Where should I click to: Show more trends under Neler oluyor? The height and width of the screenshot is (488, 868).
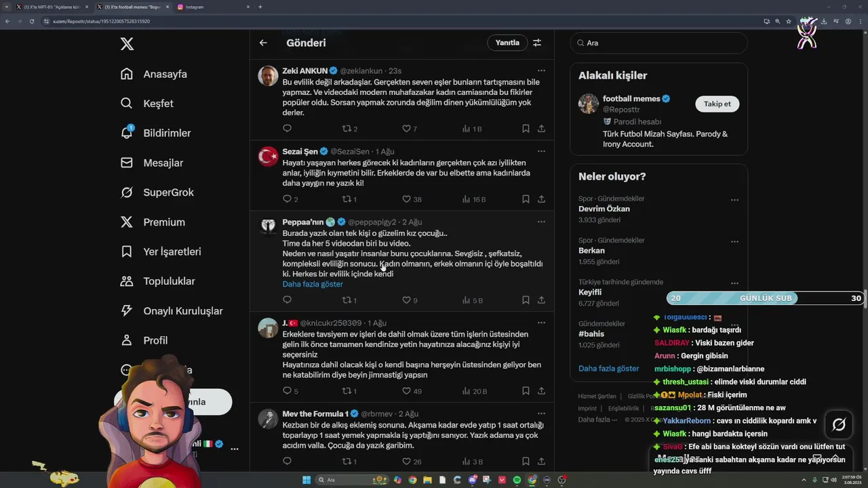pyautogui.click(x=608, y=369)
